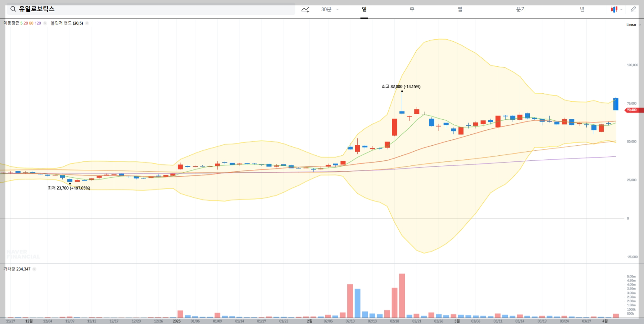
Task: Click the 50,000 price axis label
Action: coord(632,142)
